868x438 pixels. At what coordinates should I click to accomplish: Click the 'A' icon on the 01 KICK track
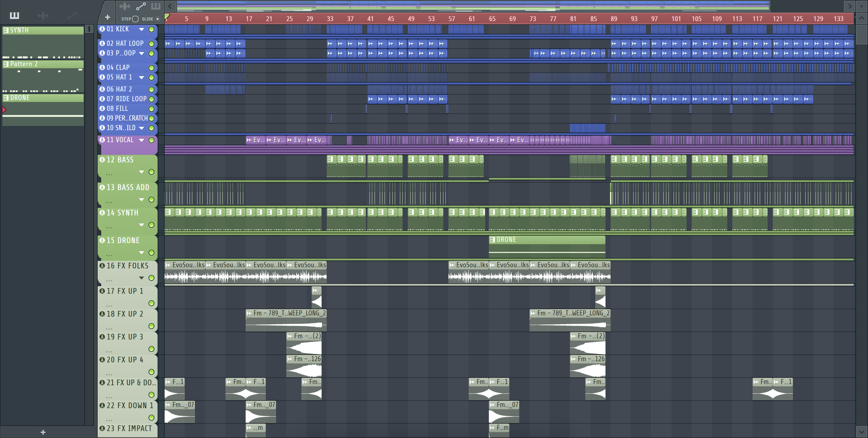tap(102, 29)
